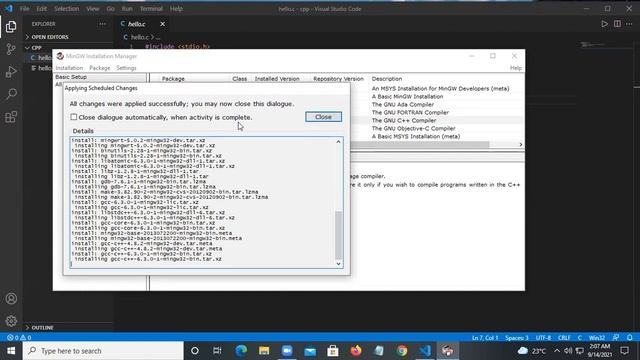Open the Accounts menu icon
The image size is (640, 360).
pos(11,298)
